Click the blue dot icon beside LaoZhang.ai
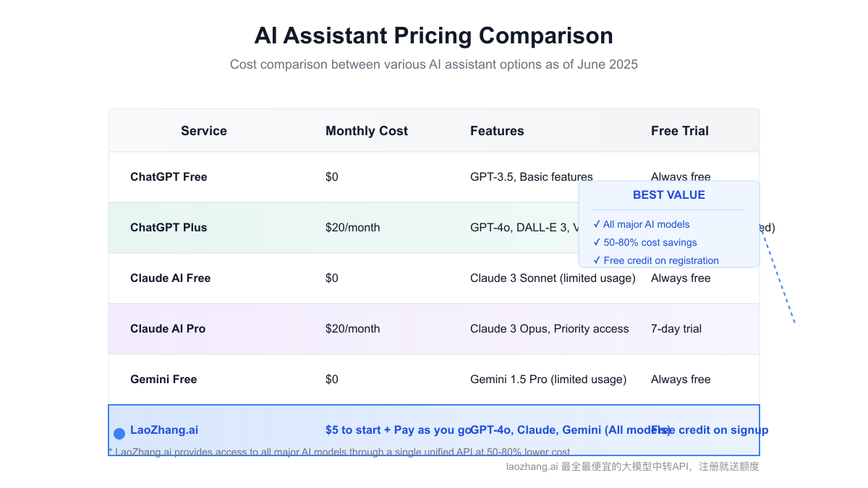This screenshot has width=868, height=488. coord(119,433)
